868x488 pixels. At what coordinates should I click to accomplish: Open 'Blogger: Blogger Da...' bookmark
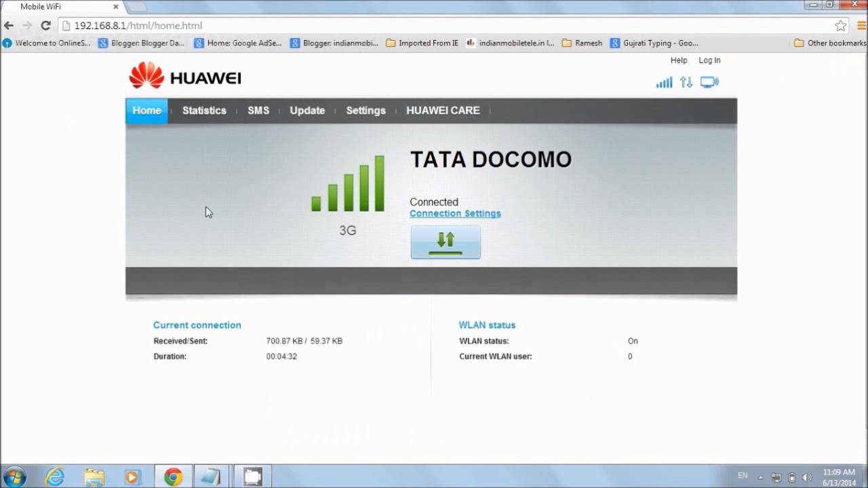(142, 43)
